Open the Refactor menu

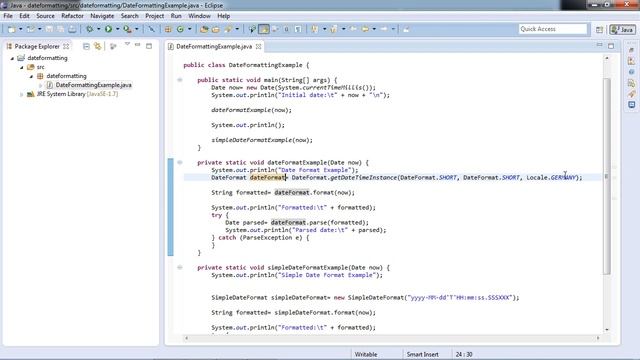click(x=72, y=16)
